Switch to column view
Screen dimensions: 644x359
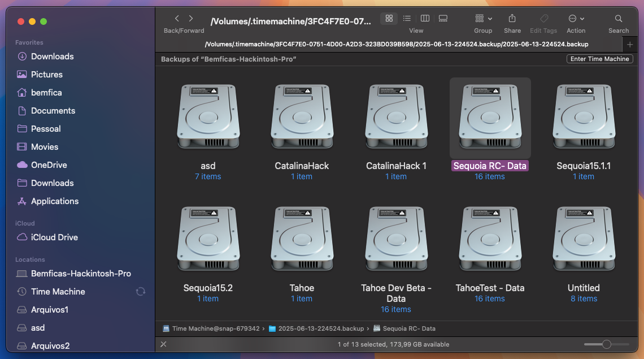point(425,19)
